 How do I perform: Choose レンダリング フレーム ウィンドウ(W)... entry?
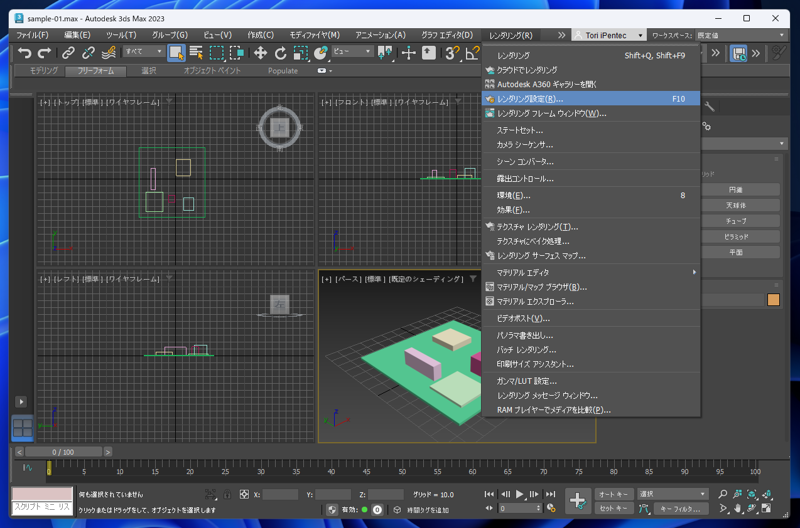[591, 113]
